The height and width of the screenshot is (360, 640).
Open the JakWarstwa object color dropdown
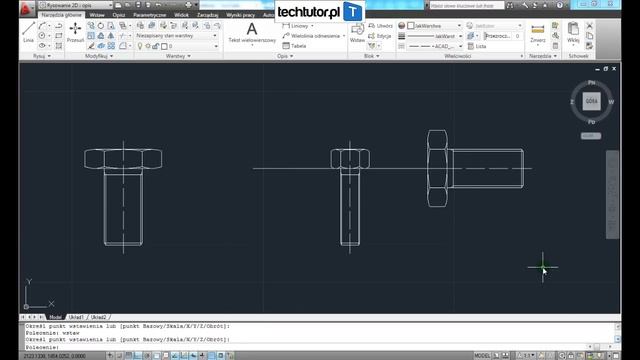point(434,26)
